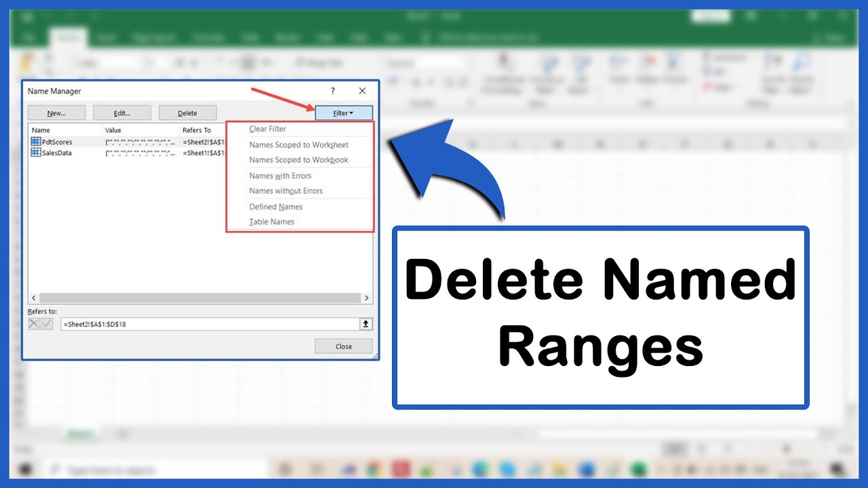Click the Delete button in Name Manager
Screen dimensions: 868x488
188,113
